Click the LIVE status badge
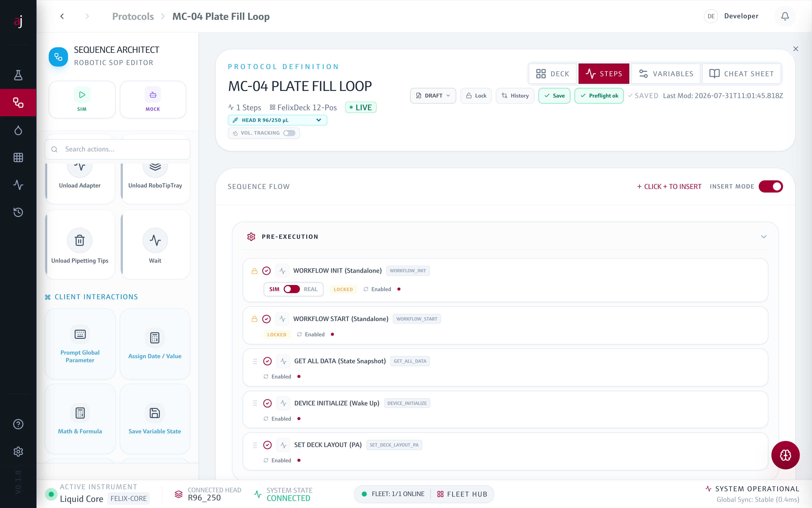The image size is (812, 508). 361,107
